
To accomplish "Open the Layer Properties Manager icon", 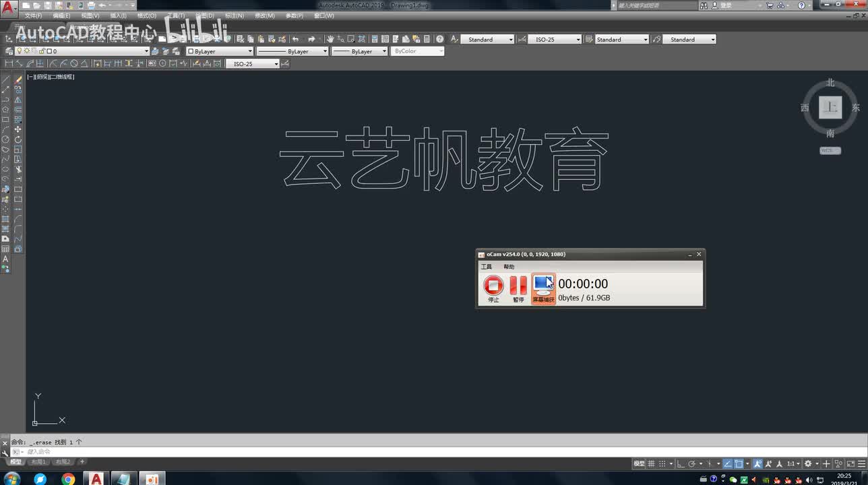I will 9,51.
